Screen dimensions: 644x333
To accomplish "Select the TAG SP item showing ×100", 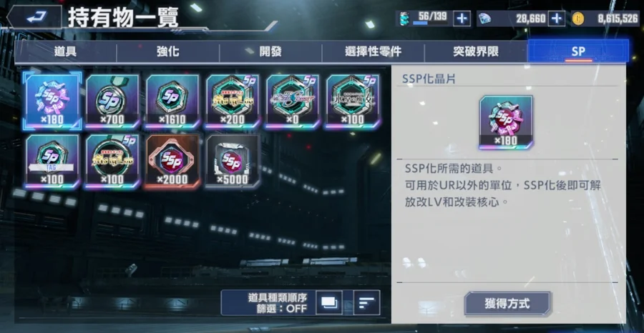I will click(52, 161).
